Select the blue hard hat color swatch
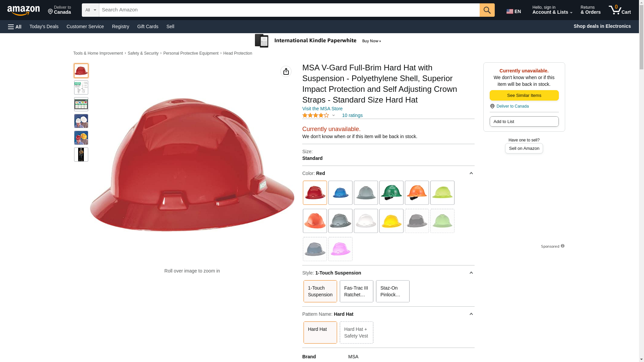The width and height of the screenshot is (644, 362). pos(340,193)
